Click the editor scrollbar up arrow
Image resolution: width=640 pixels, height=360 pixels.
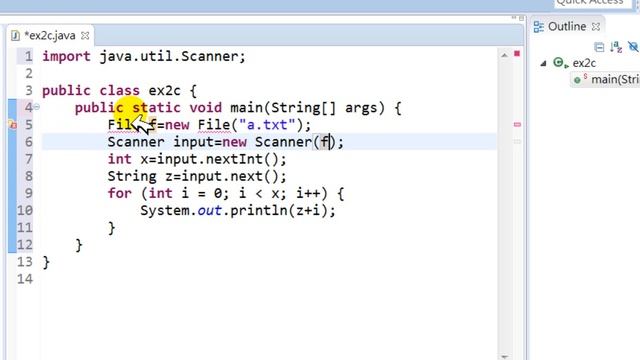(x=504, y=55)
